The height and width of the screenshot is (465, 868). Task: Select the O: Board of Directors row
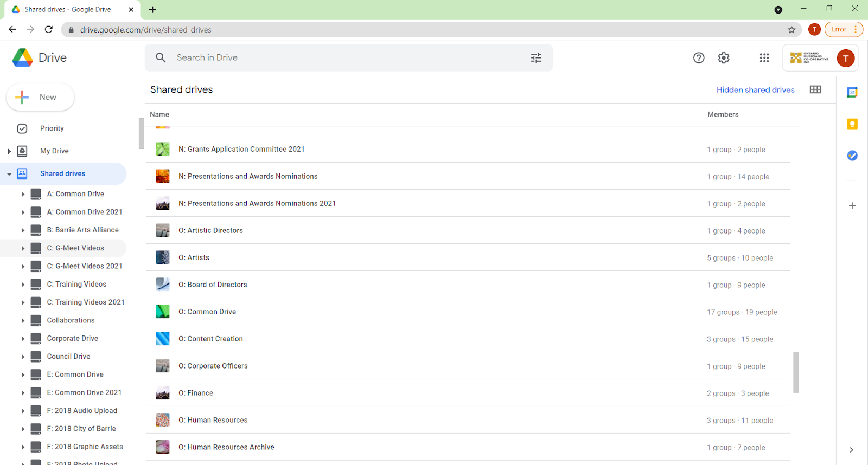click(468, 285)
